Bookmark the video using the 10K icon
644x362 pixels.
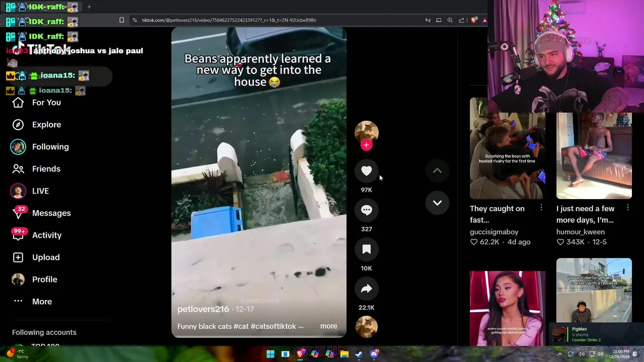366,249
